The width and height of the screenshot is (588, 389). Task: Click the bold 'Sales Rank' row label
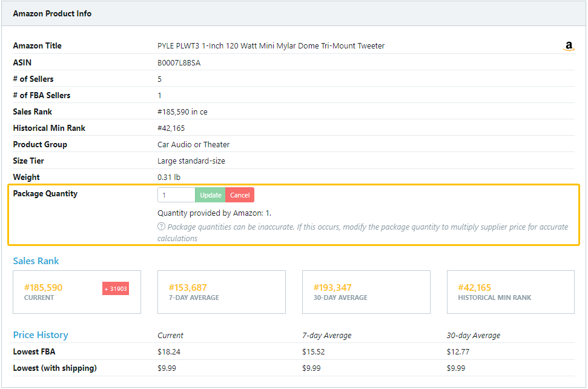[32, 111]
